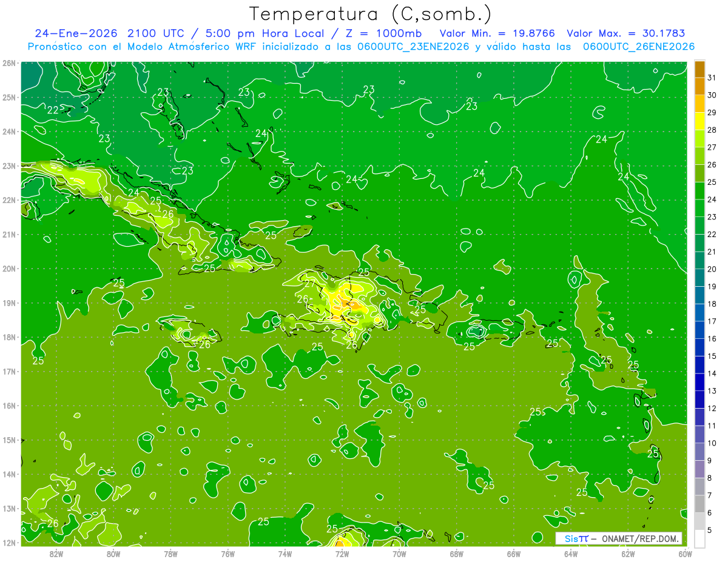
Task: Pick the legend color band between 20 and 21
Action: tap(699, 260)
